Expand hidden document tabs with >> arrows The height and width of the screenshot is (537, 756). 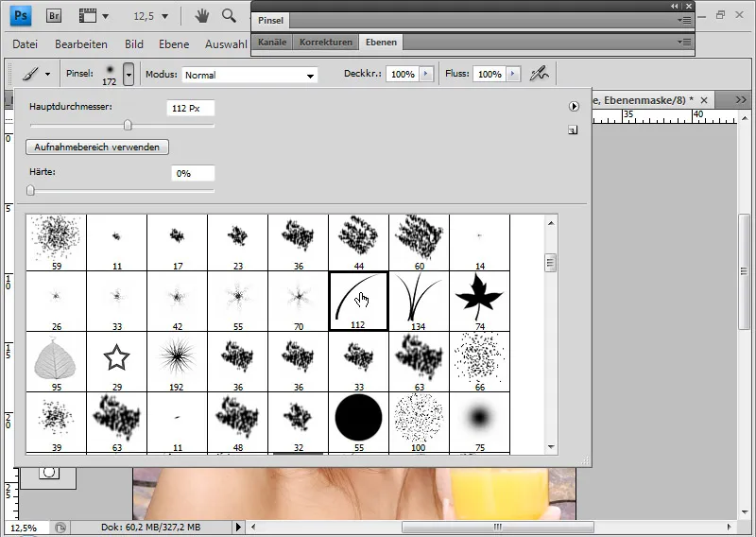741,100
